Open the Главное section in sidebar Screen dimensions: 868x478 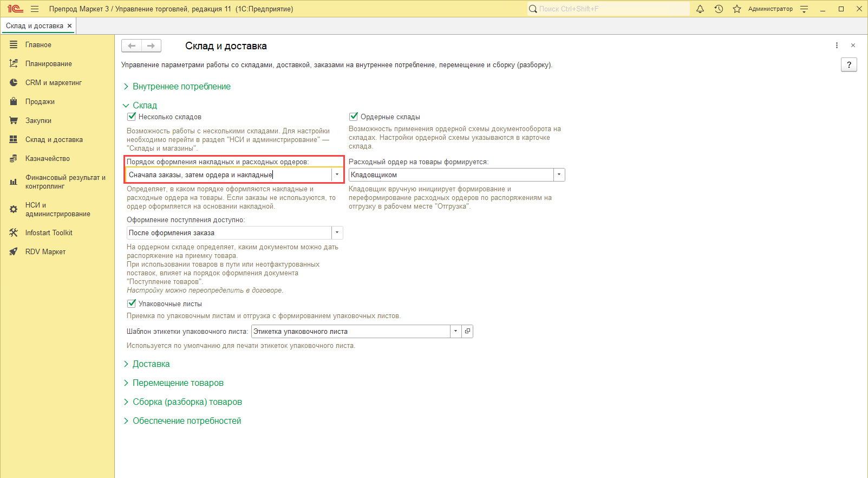point(38,44)
